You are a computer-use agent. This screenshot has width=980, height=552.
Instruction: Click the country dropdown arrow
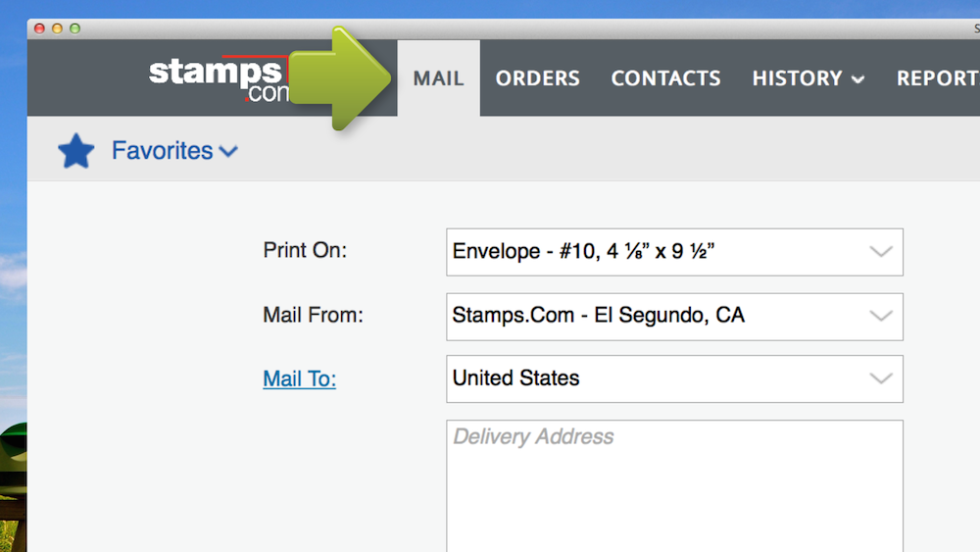[x=881, y=378]
